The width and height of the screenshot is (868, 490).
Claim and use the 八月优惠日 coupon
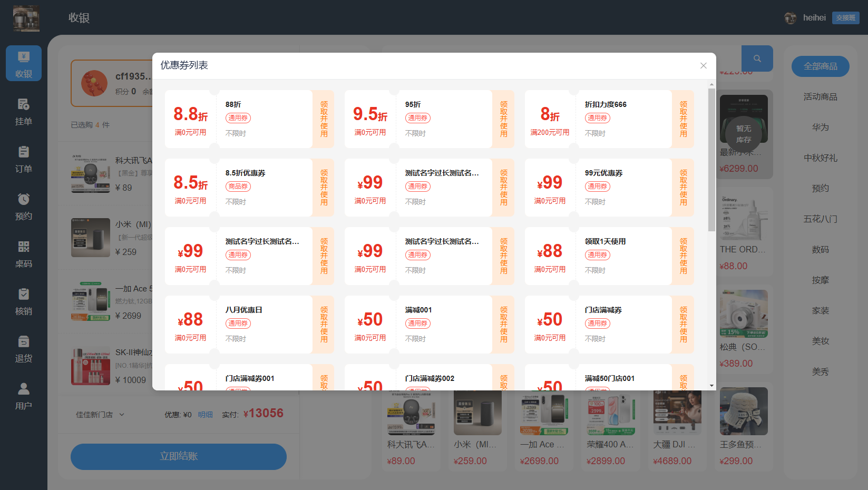click(324, 325)
